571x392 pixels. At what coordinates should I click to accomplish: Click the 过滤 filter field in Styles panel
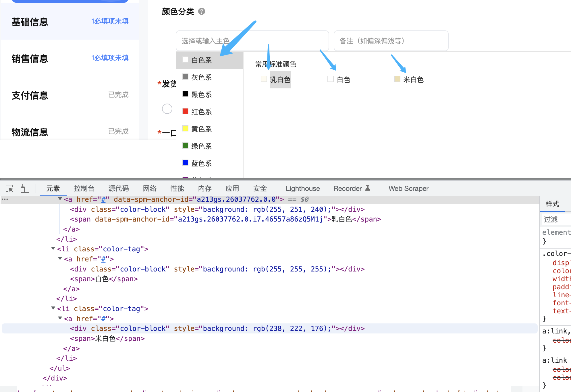pyautogui.click(x=551, y=219)
